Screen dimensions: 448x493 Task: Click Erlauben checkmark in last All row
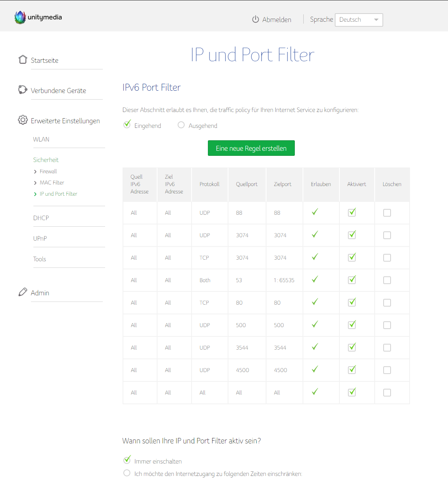click(x=315, y=391)
